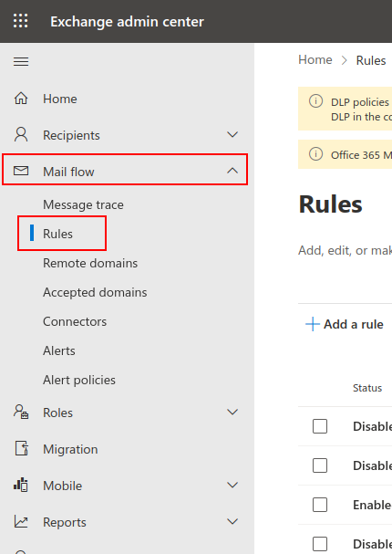Expand the Recipients section chevron
This screenshot has height=554, width=392.
[x=232, y=134]
